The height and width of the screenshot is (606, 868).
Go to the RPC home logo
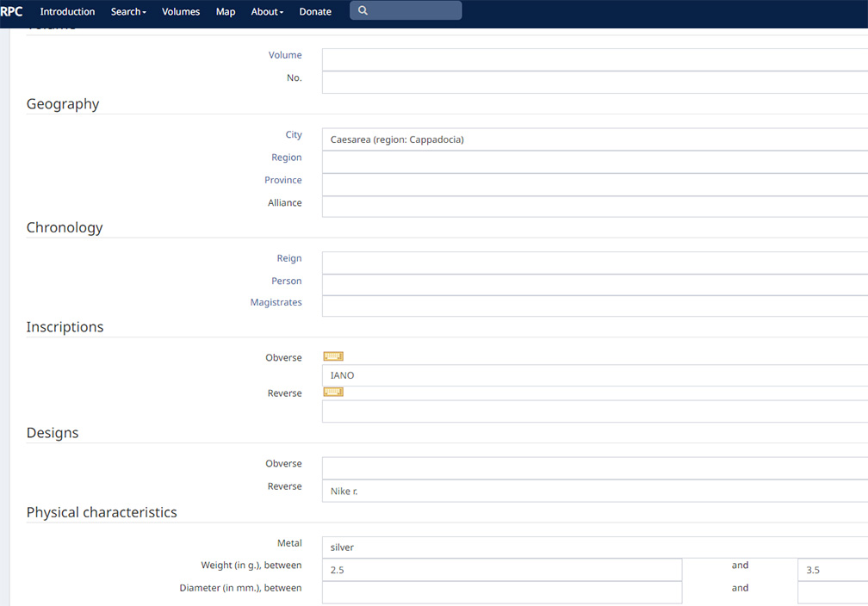(x=11, y=11)
